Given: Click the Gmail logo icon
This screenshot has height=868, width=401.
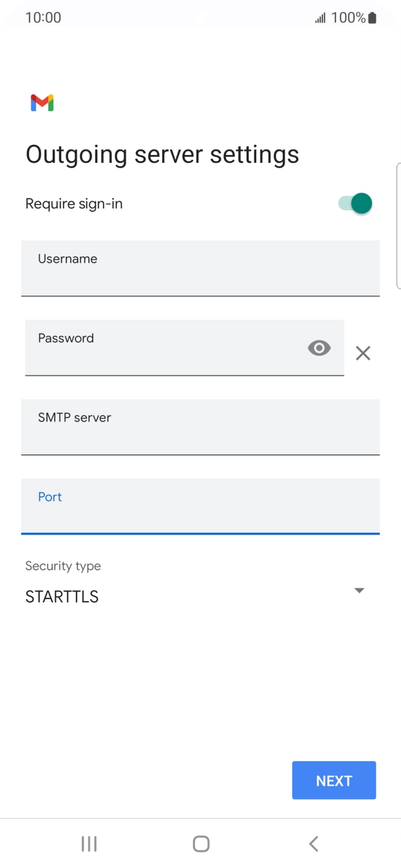Looking at the screenshot, I should (x=41, y=102).
